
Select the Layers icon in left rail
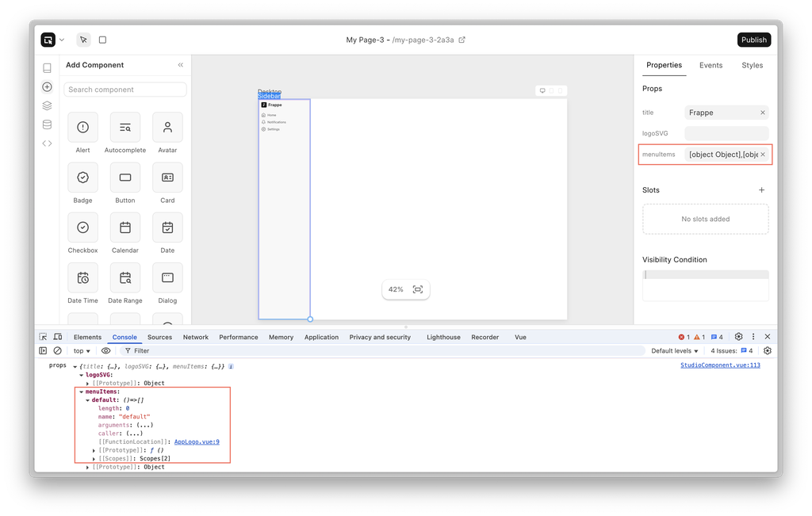pyautogui.click(x=47, y=105)
